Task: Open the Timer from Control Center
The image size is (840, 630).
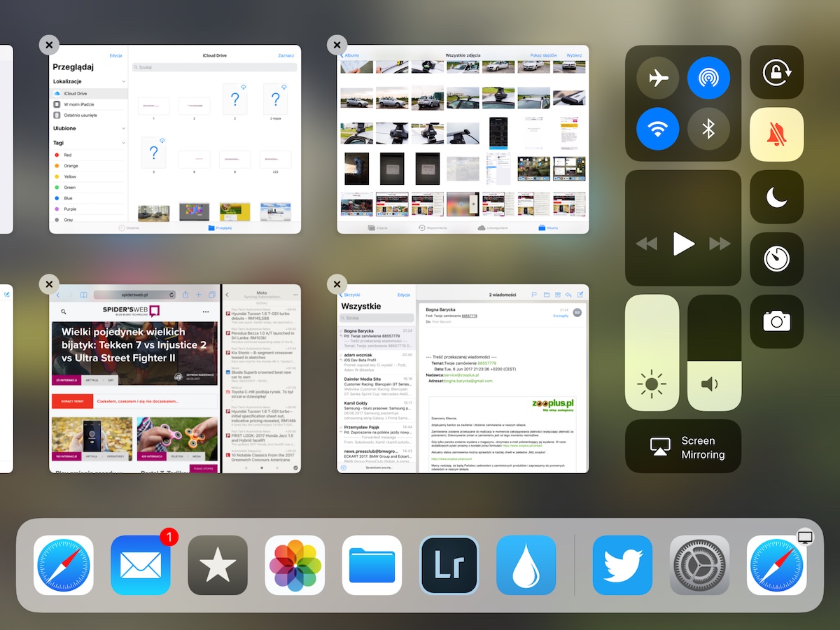Action: click(x=777, y=259)
